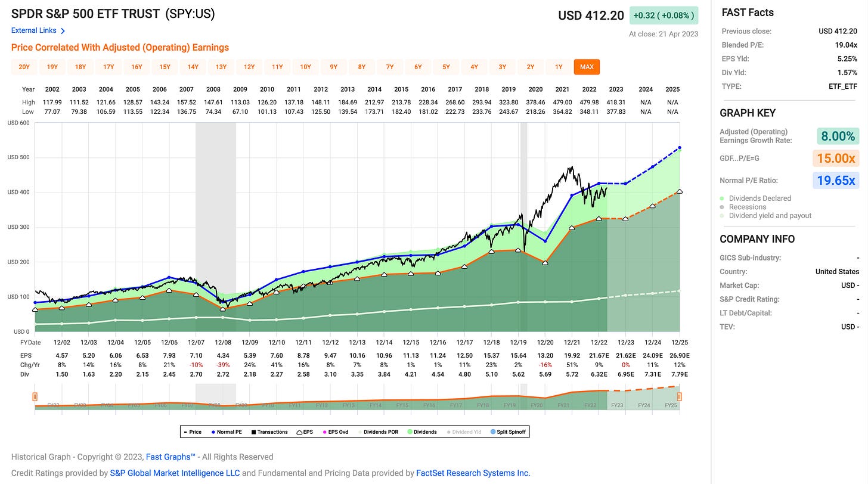Image resolution: width=868 pixels, height=484 pixels.
Task: Toggle the EPS triangle legend entry
Action: (306, 432)
